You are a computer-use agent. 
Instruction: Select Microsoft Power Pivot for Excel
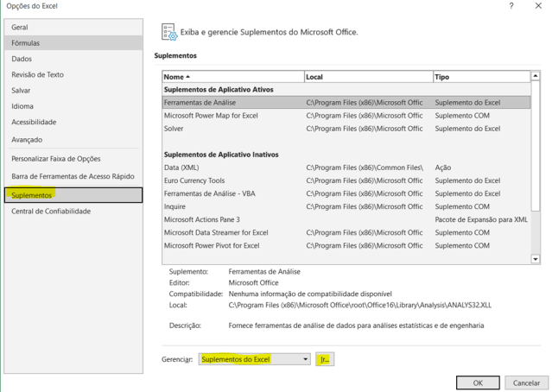(213, 246)
